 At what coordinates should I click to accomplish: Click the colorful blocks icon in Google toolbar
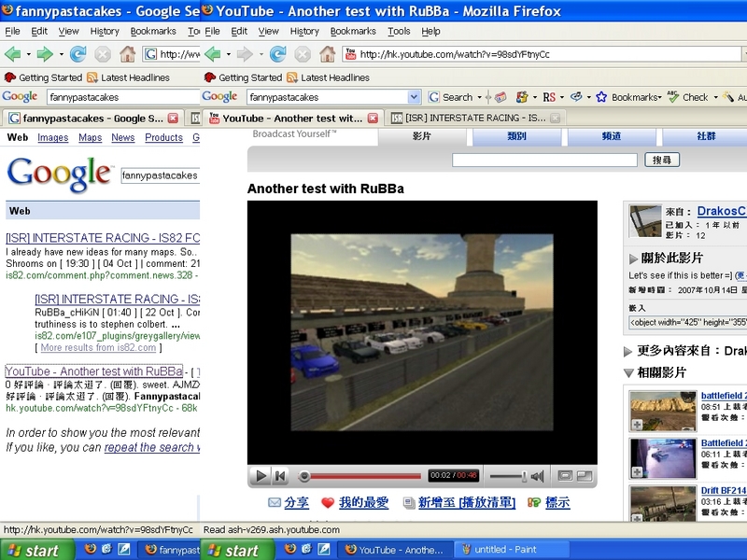[x=522, y=97]
